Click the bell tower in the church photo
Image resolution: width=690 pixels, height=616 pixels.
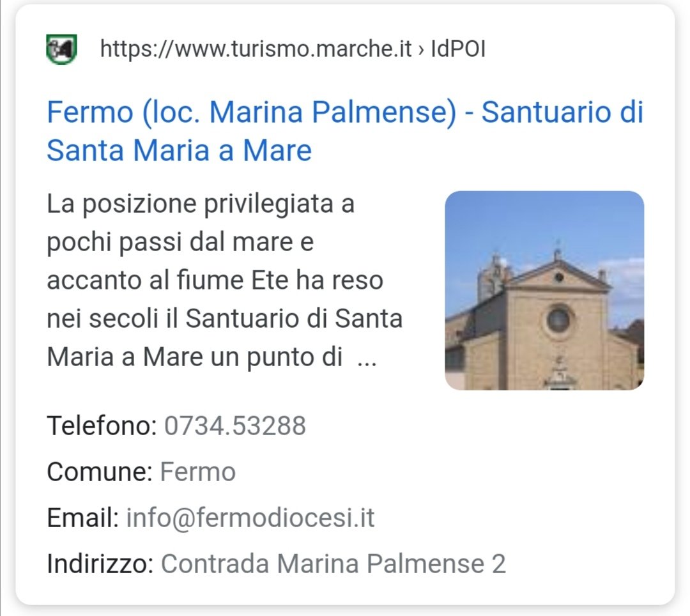pos(494,276)
